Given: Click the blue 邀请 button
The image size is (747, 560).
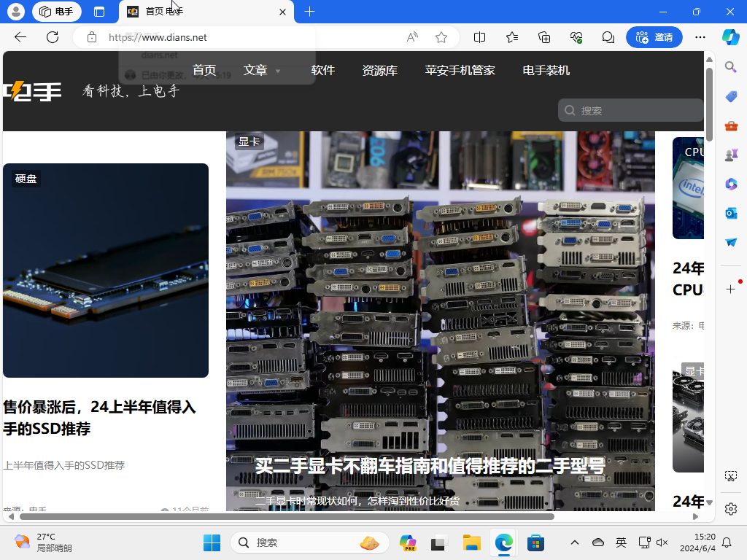Looking at the screenshot, I should coord(654,37).
